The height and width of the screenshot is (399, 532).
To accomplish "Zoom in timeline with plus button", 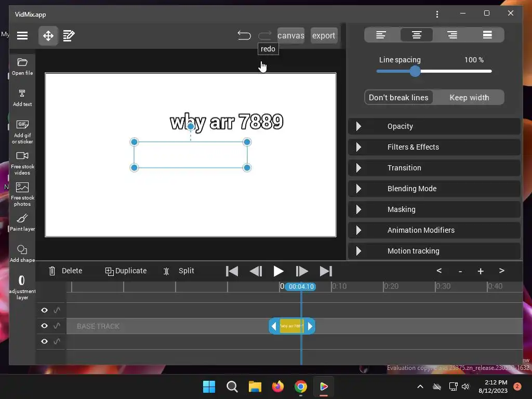I will [481, 271].
